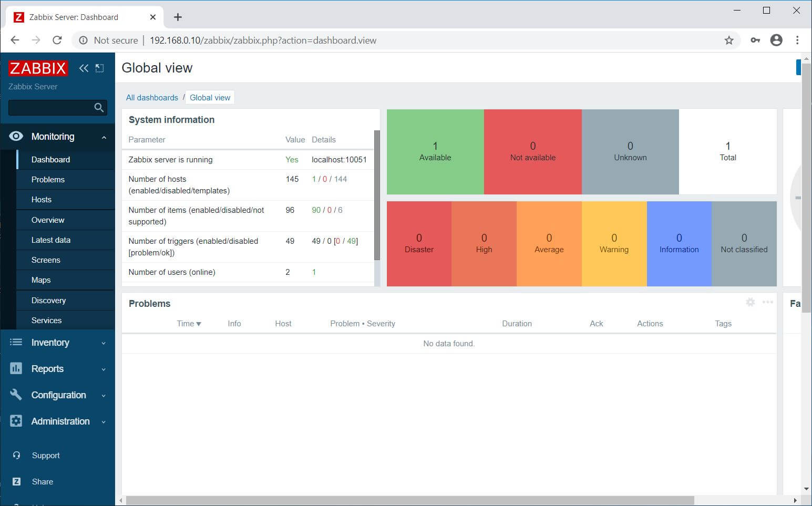Click the Share Z icon

(16, 482)
